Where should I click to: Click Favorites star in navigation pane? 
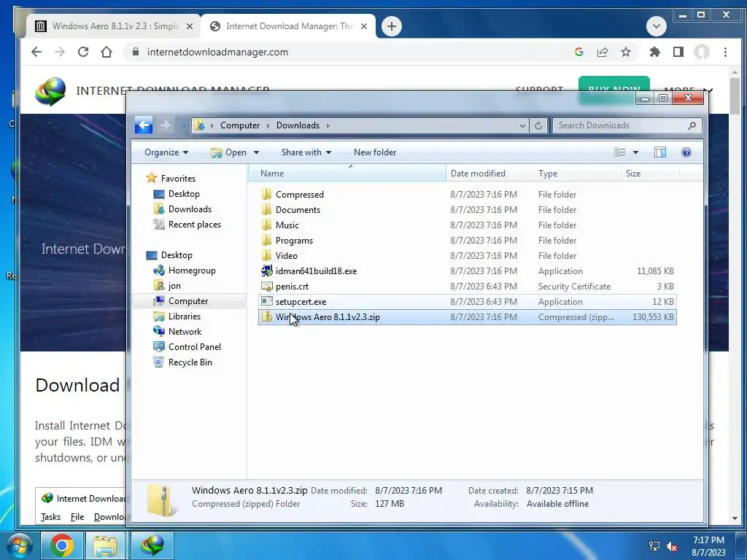(152, 178)
